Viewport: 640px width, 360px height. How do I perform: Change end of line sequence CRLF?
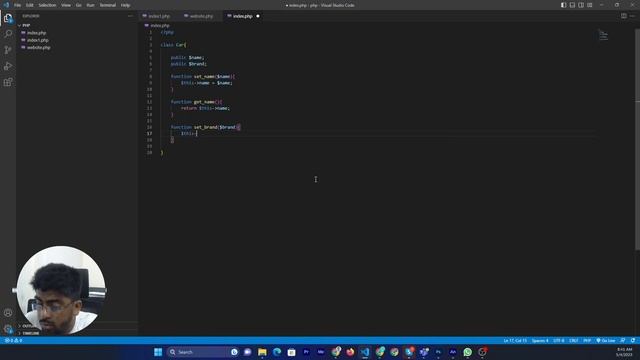(x=573, y=340)
